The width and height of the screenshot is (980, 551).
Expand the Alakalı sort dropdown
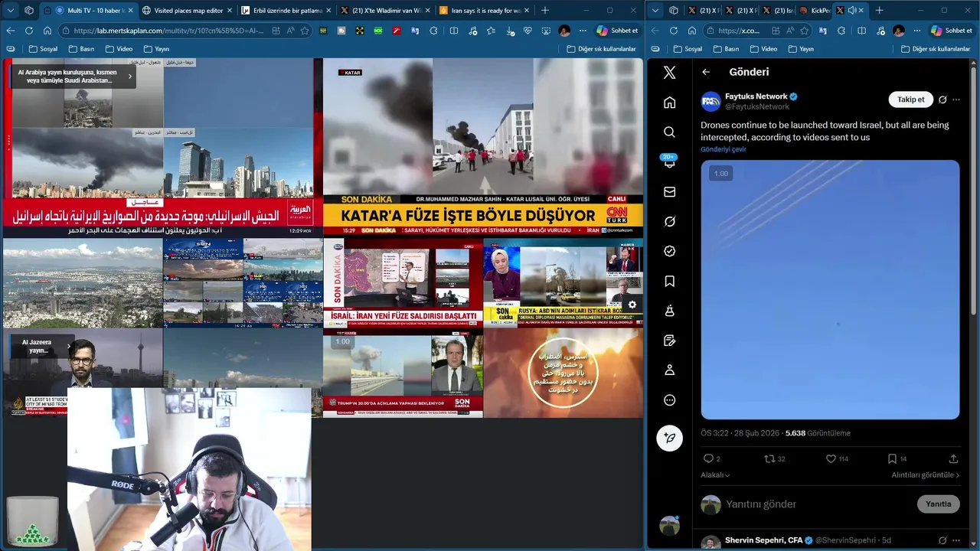coord(715,475)
